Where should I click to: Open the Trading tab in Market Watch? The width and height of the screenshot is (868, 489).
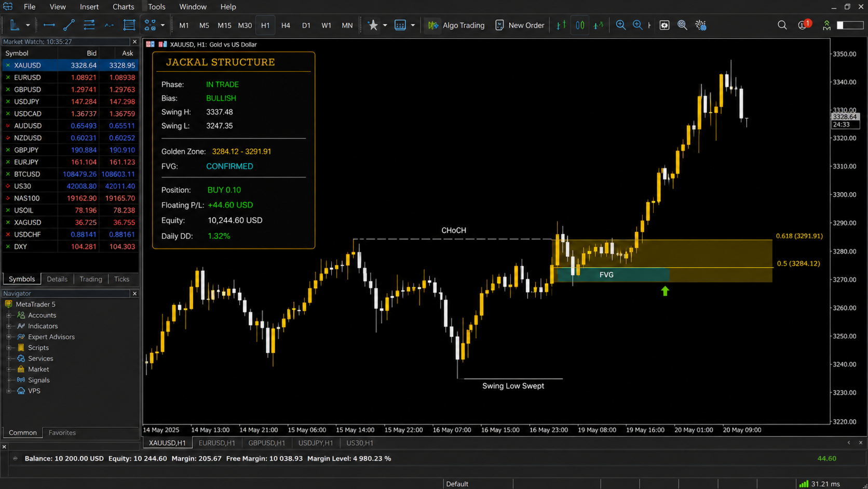[90, 279]
